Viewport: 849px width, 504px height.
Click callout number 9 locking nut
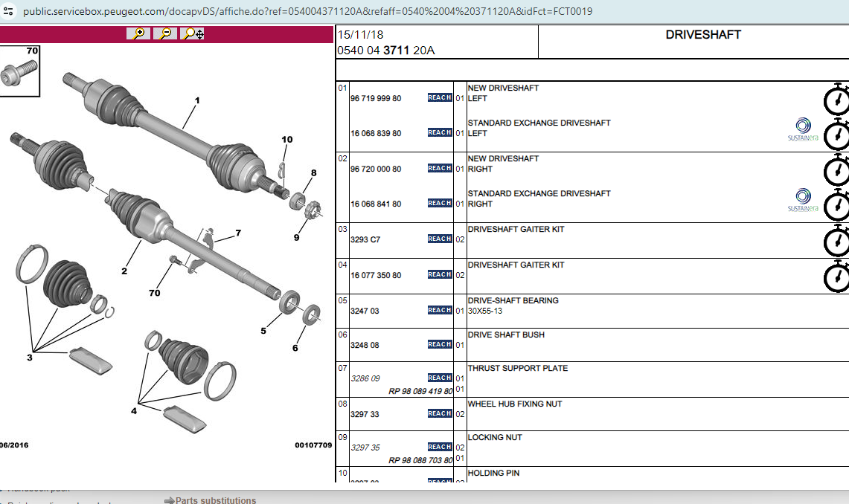(x=297, y=237)
